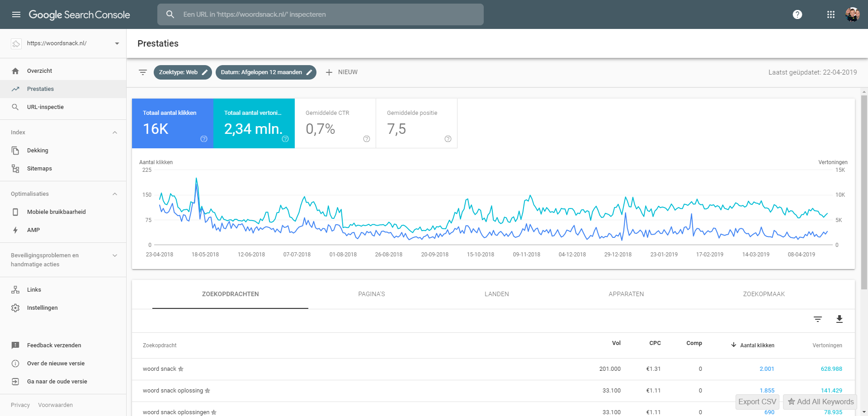Click the 'woord snack oplossingen' query row

pos(493,409)
